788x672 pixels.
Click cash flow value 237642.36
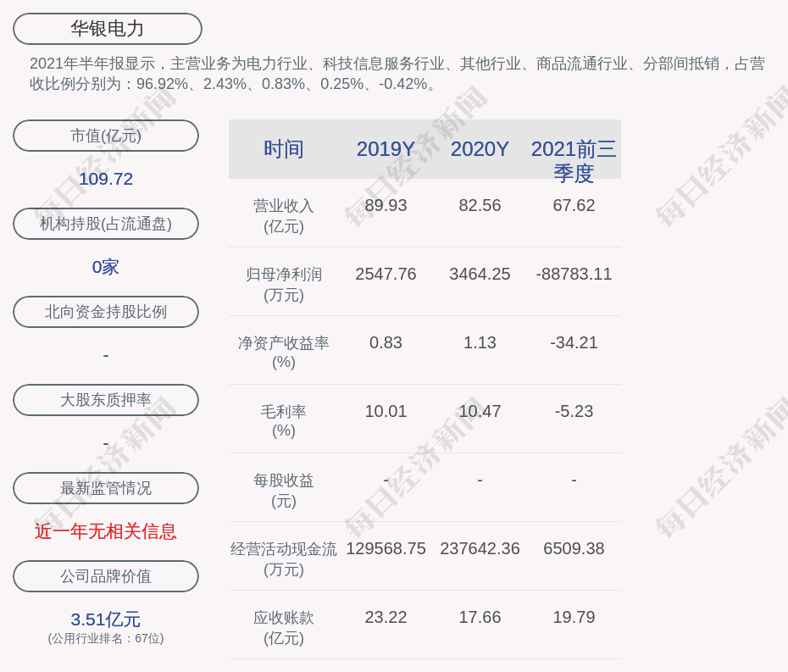(x=480, y=548)
